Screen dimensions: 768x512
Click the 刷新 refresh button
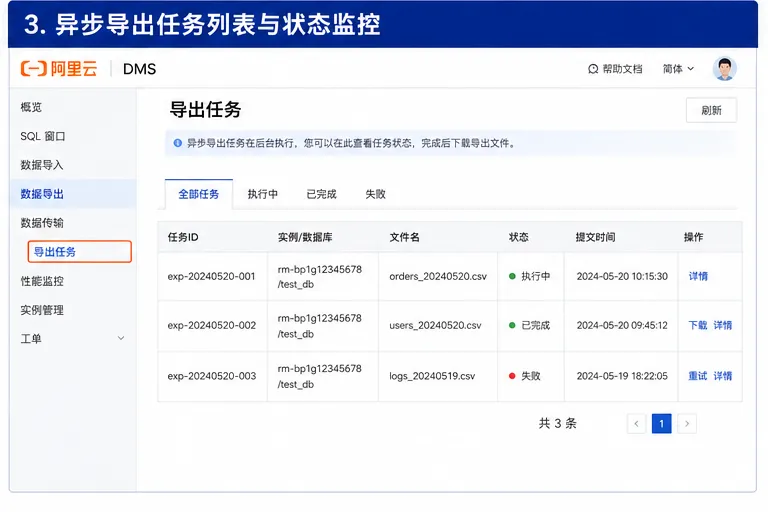[x=711, y=110]
